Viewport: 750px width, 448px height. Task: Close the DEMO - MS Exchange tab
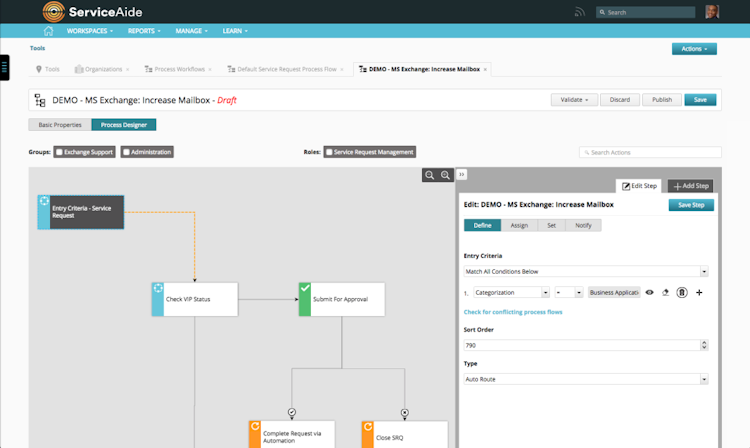tap(485, 70)
